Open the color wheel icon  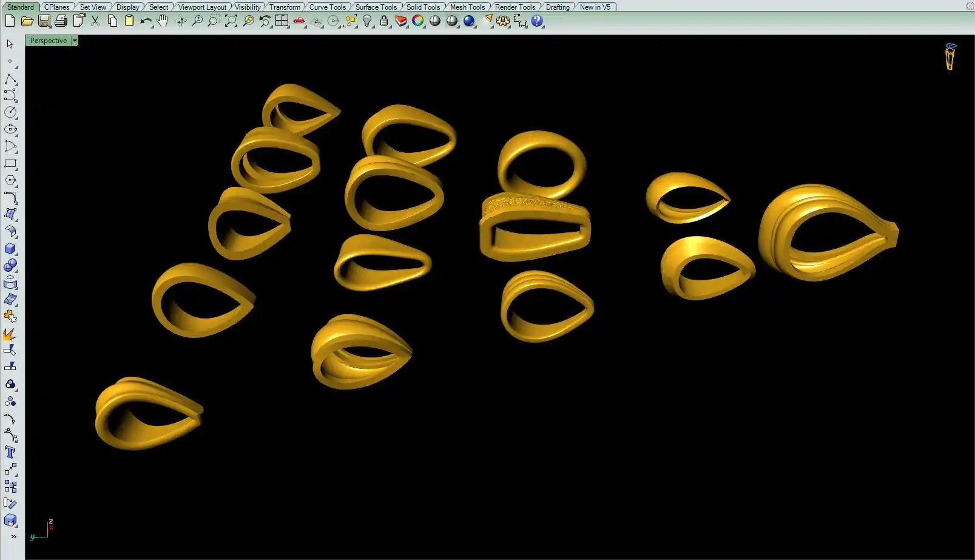(418, 21)
